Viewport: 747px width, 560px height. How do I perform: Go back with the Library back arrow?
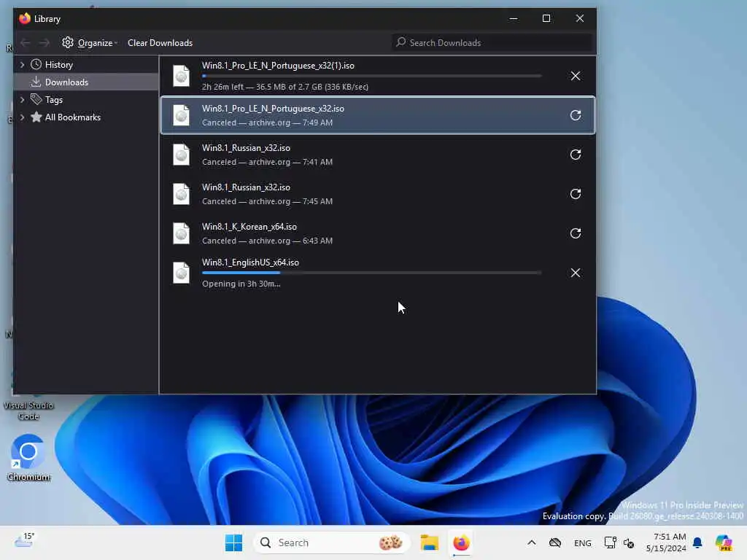pyautogui.click(x=26, y=43)
